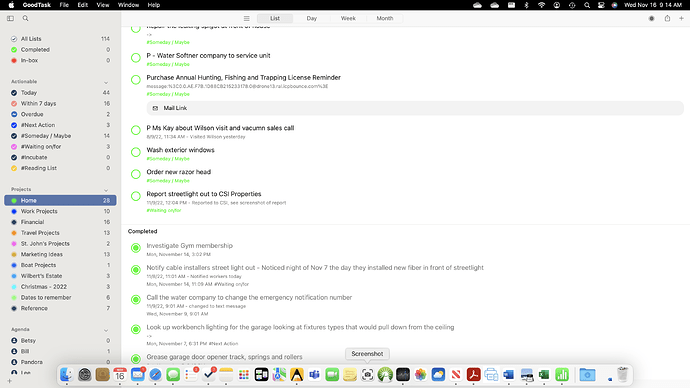Viewport: 690px width, 388px height.
Task: Open Microsoft Word in the dock
Action: [x=509, y=375]
